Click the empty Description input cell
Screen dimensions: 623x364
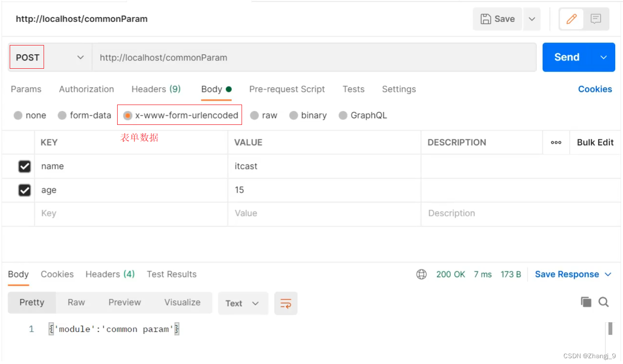click(521, 213)
